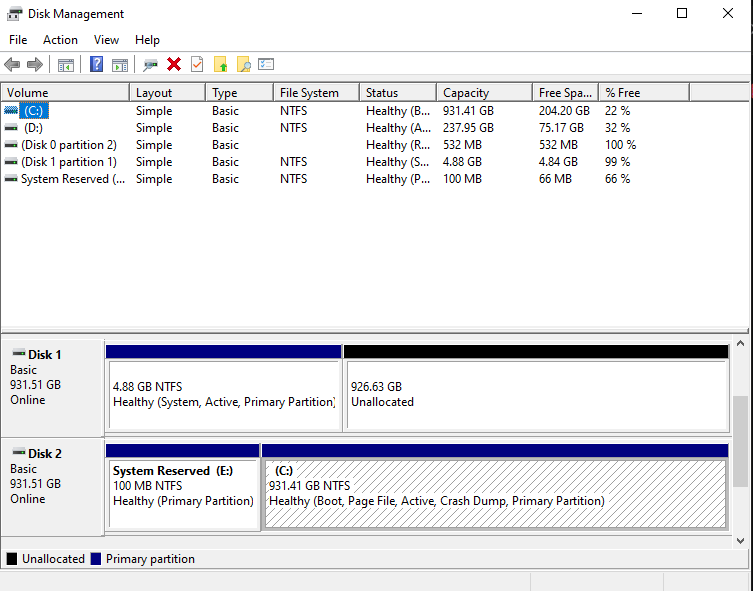Click the drive icon for Disk 1 partition 1

click(x=11, y=162)
